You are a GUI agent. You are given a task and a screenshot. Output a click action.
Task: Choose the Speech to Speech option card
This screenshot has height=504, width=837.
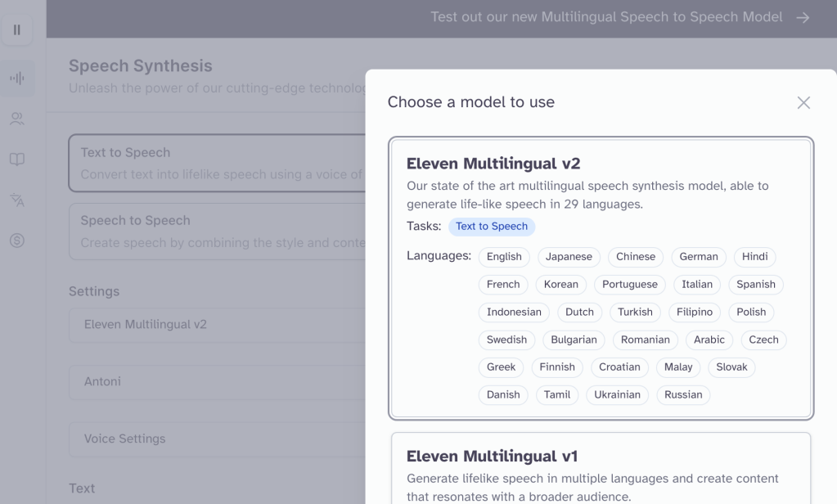(x=218, y=232)
